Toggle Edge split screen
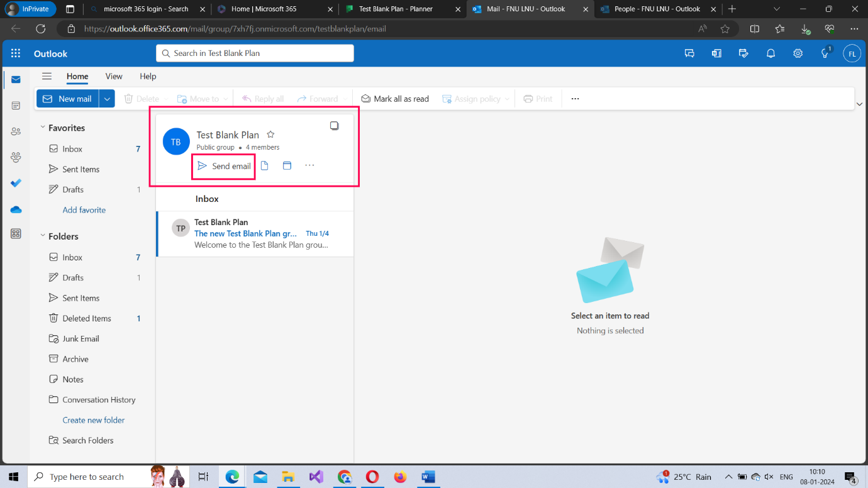 tap(755, 29)
